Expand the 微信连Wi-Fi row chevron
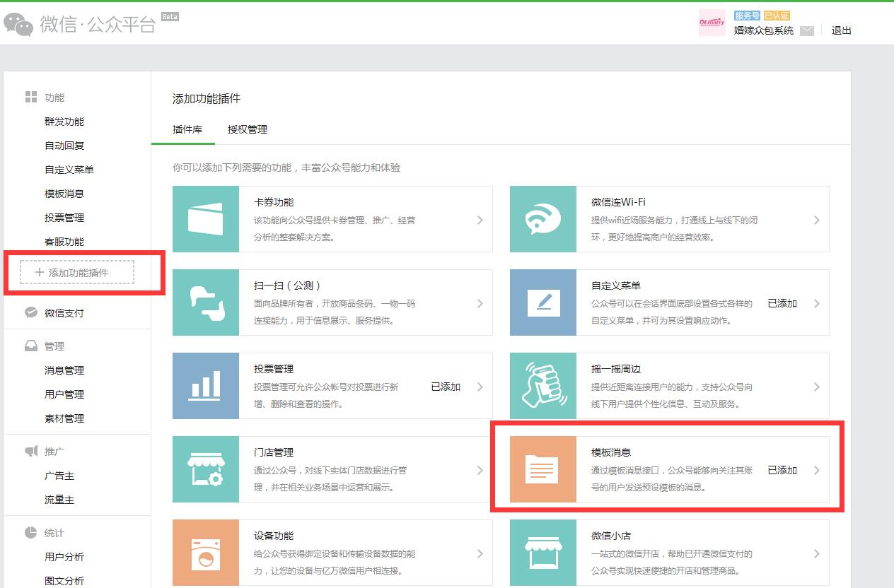This screenshot has height=588, width=894. [x=817, y=220]
